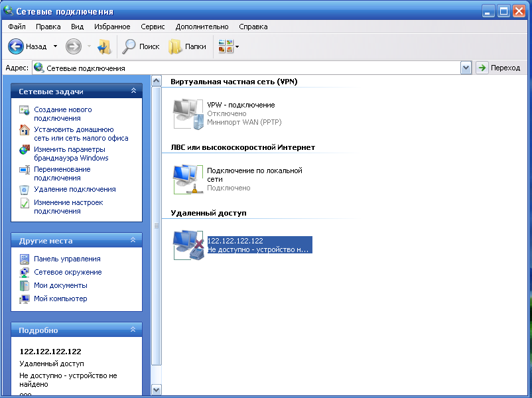Click Изменить параметры брандмауэра Windows link

coord(71,154)
